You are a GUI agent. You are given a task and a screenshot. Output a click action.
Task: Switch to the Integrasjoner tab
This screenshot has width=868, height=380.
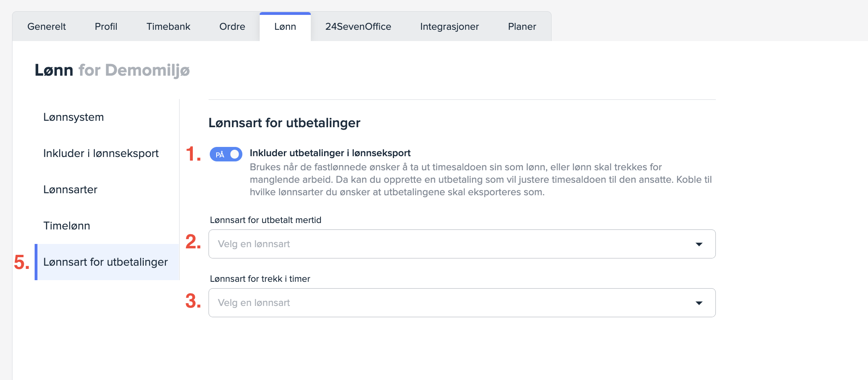[x=449, y=27]
